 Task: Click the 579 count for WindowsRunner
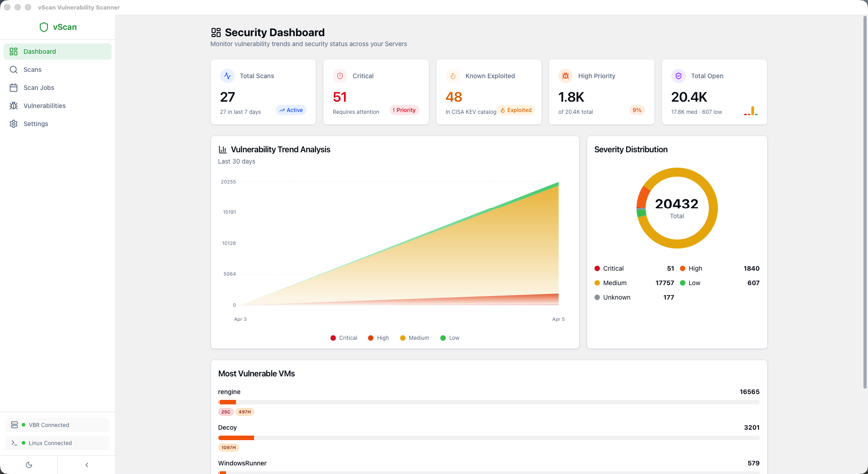click(754, 463)
